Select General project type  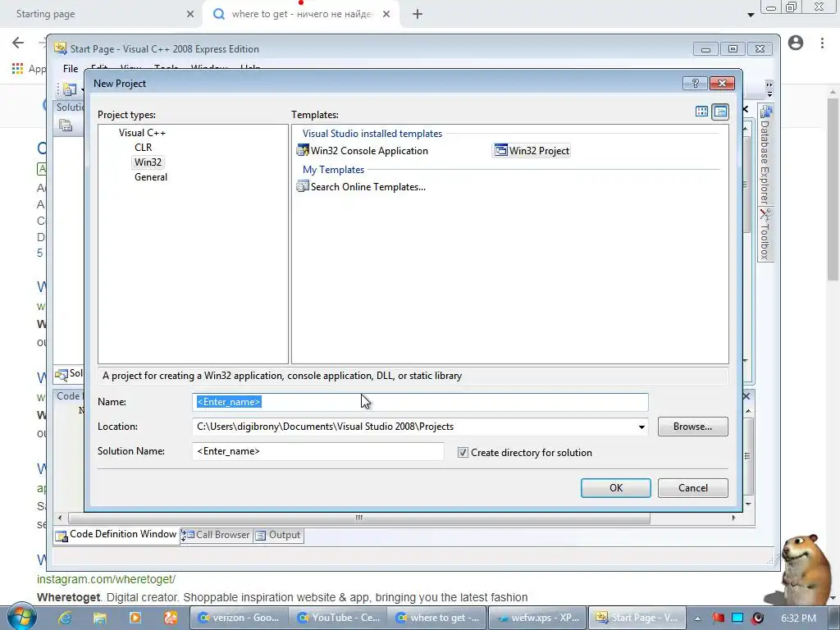[151, 177]
